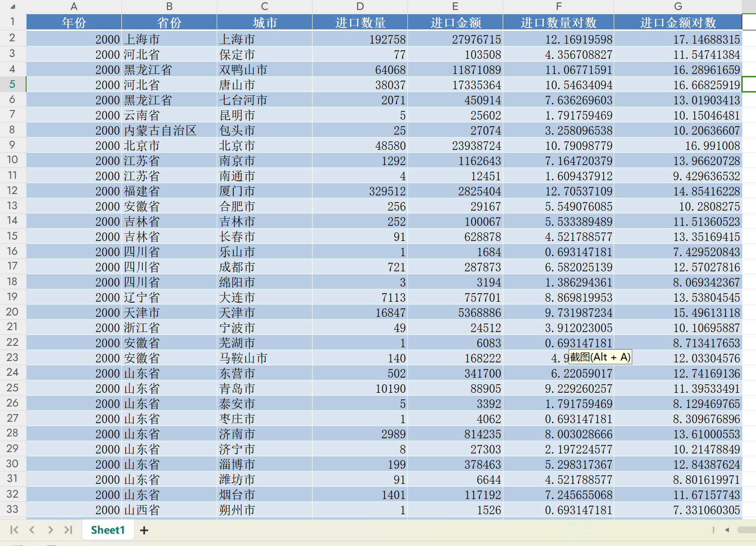Go to the previous sheet arrow
This screenshot has height=546, width=756.
32,530
